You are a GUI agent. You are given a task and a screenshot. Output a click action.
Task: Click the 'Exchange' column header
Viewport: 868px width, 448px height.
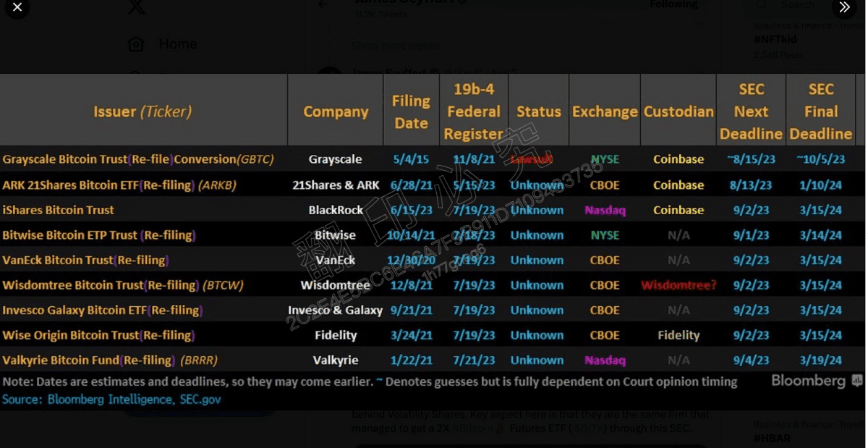(605, 111)
